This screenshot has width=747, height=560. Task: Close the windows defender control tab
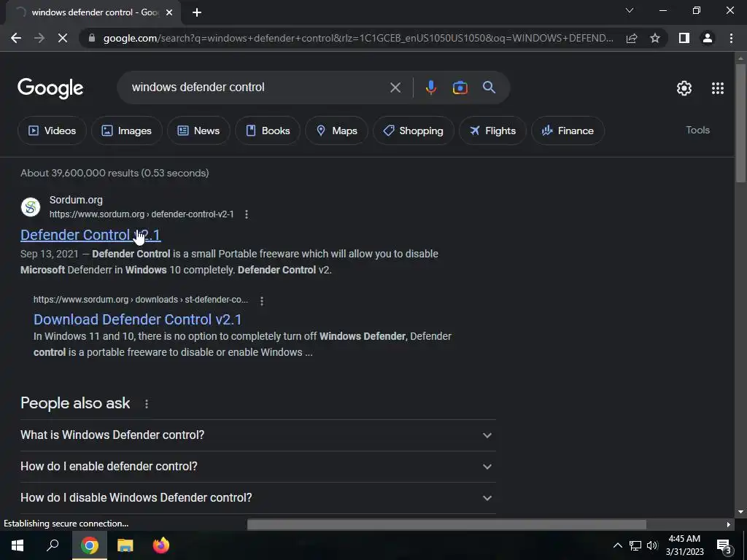[169, 12]
